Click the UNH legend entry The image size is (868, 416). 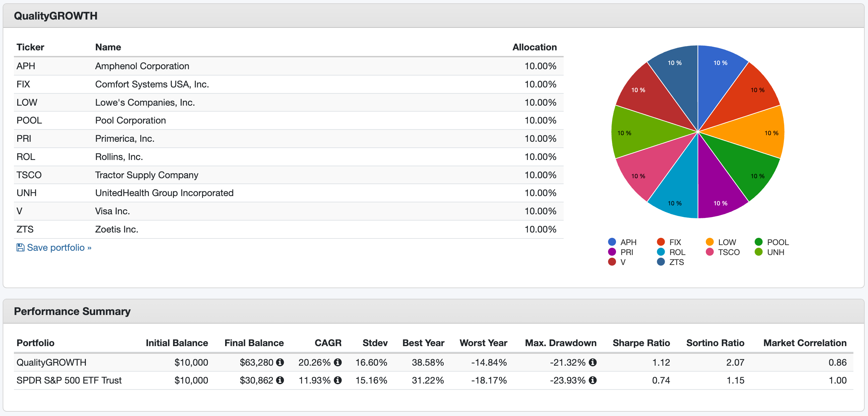pos(775,252)
